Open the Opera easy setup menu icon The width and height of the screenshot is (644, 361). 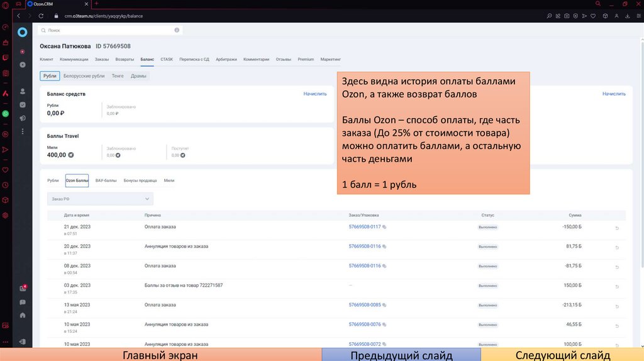[639, 16]
